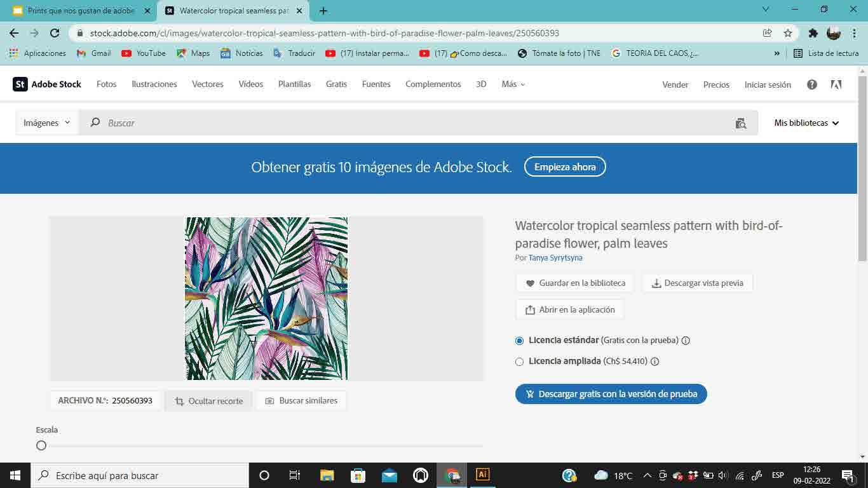Open Task View on the taskbar
Image resolution: width=868 pixels, height=488 pixels.
click(x=295, y=475)
